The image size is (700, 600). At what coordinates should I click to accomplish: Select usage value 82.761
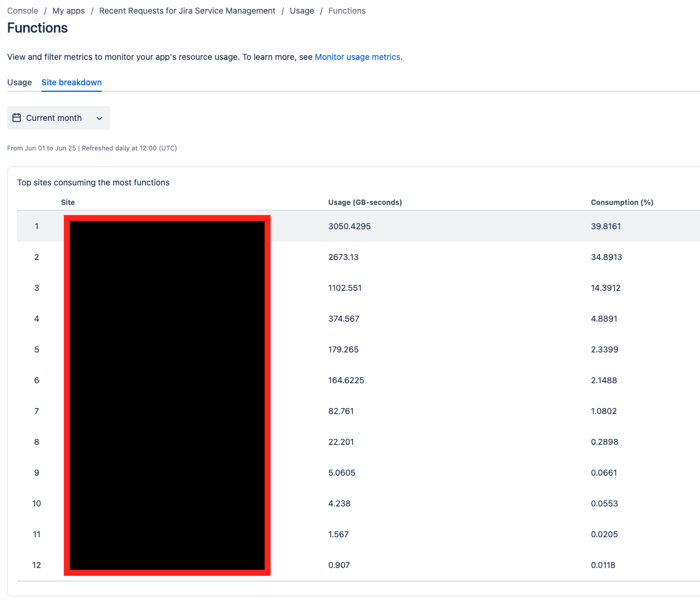point(341,411)
